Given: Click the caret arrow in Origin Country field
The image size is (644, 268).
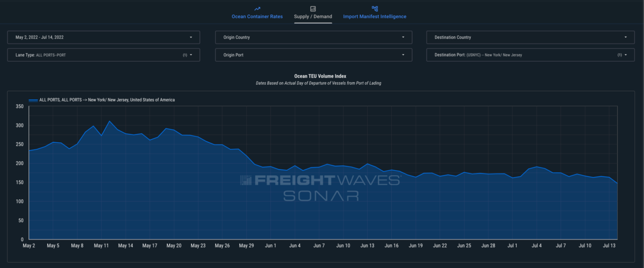Looking at the screenshot, I should click(403, 38).
